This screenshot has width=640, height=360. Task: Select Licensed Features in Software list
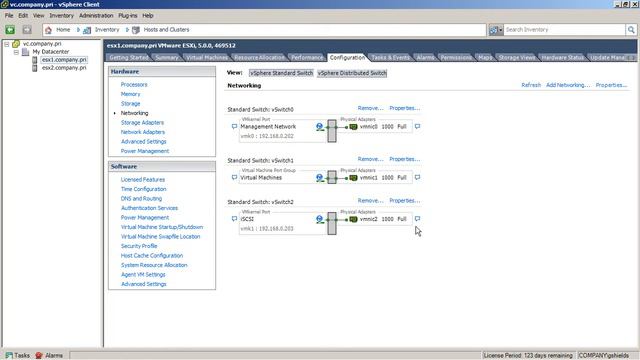click(x=143, y=180)
